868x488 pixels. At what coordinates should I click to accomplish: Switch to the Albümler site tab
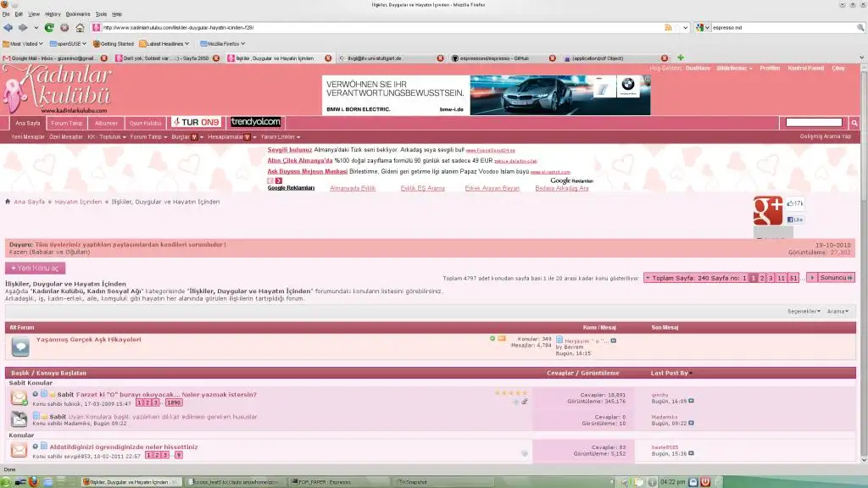click(x=106, y=124)
